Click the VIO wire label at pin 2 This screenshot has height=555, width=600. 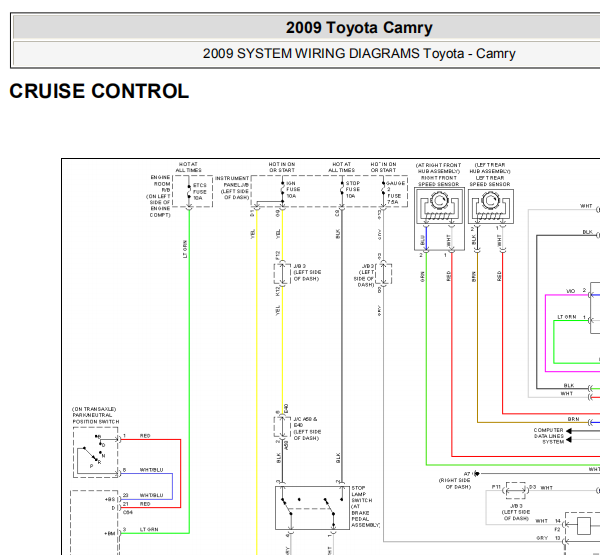(x=571, y=291)
